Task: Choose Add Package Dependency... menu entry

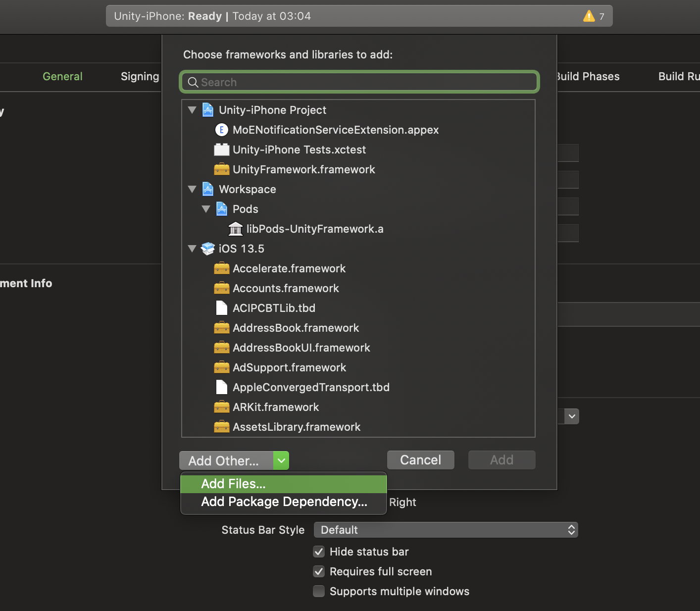Action: click(x=284, y=502)
